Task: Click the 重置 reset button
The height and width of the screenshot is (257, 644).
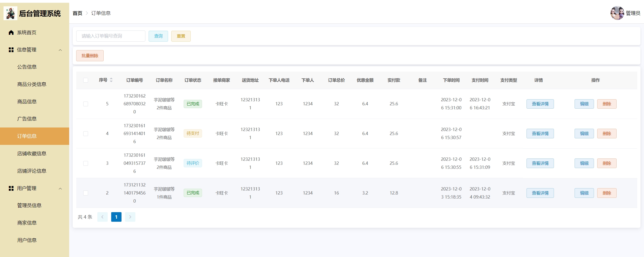Action: tap(181, 36)
